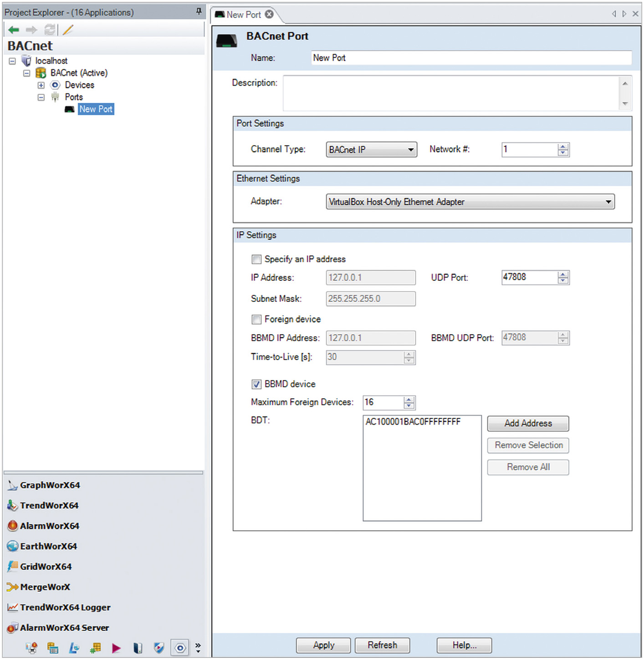This screenshot has height=660, width=644.
Task: Click the Ports plug icon
Action: click(x=55, y=97)
